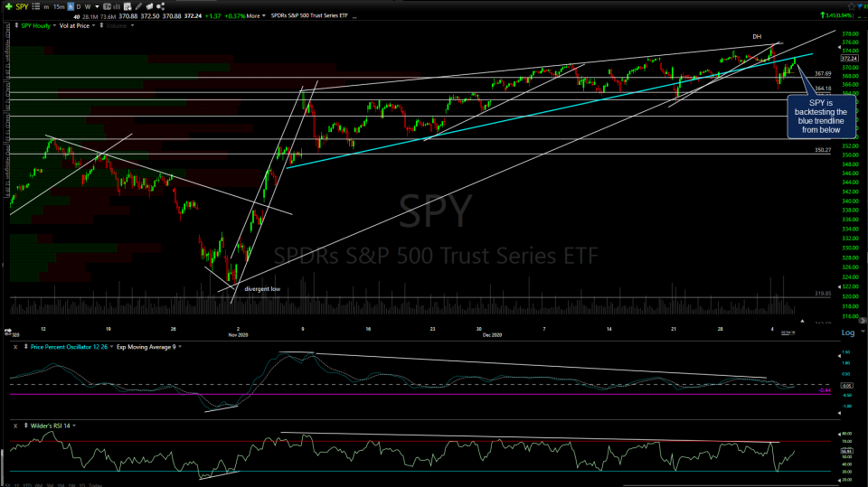Click the 'Nov 2020' date axis label
This screenshot has width=868, height=487.
click(x=238, y=335)
